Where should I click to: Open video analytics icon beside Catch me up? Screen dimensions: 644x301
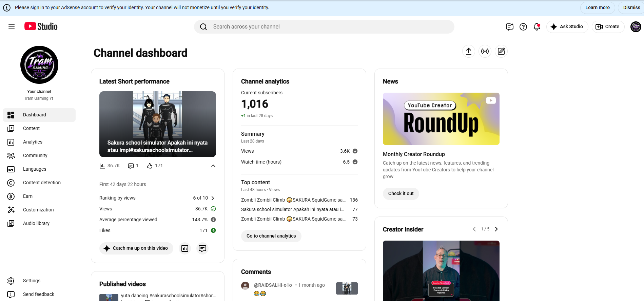coord(185,248)
